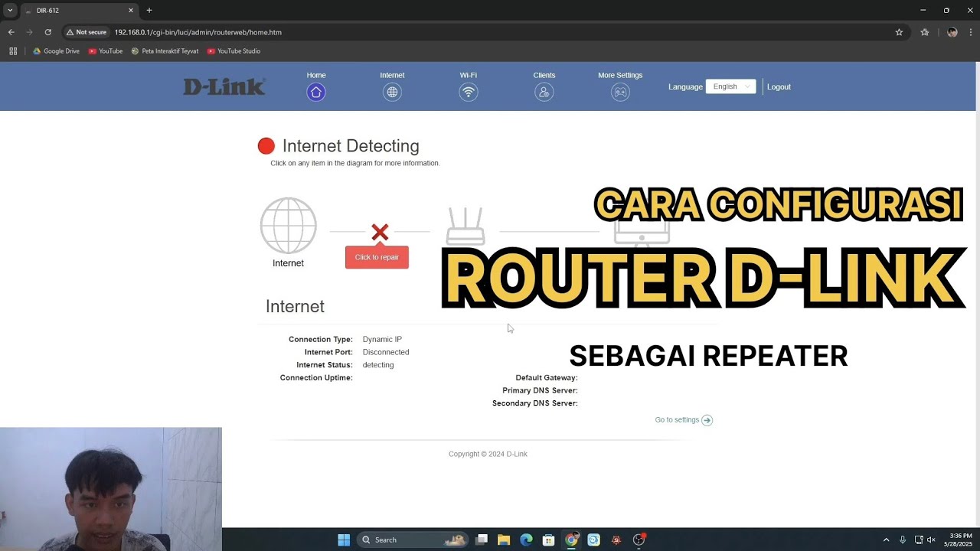Click the Chrome taskbar icon

click(x=571, y=540)
